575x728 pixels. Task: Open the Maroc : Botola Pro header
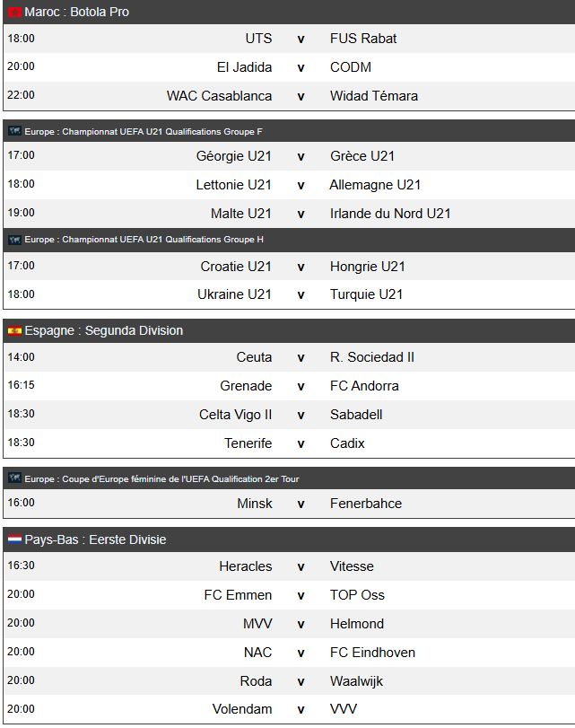pyautogui.click(x=289, y=12)
